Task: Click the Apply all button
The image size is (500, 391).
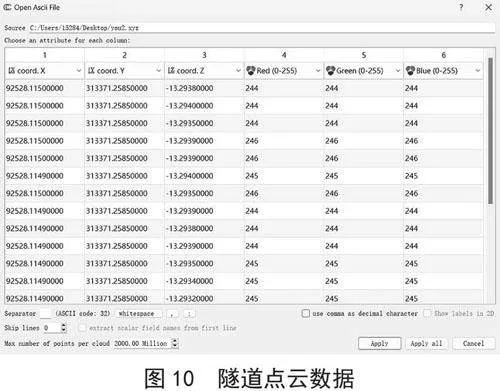Action: [426, 343]
